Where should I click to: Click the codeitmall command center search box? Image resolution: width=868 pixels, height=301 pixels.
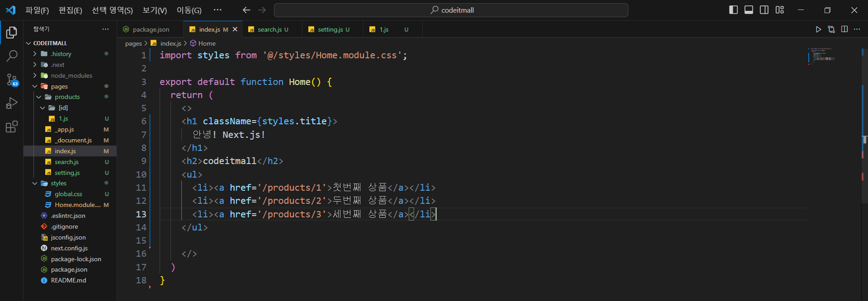pos(451,10)
